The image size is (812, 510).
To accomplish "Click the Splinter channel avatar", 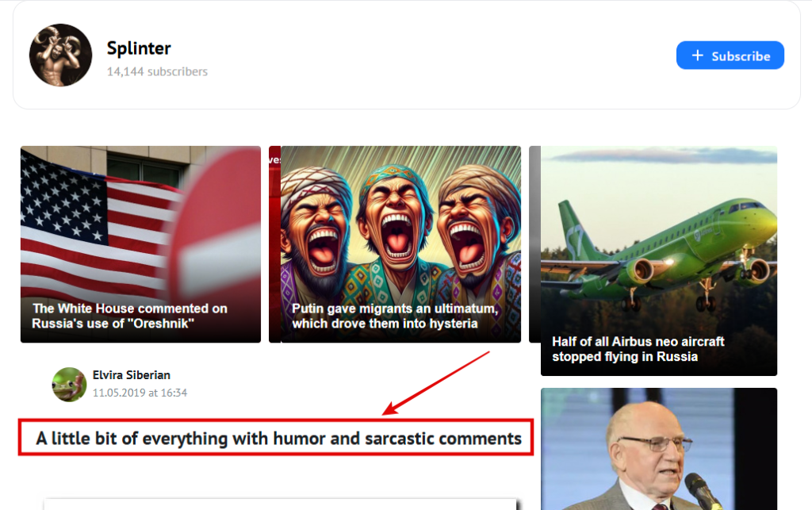I will [x=60, y=55].
